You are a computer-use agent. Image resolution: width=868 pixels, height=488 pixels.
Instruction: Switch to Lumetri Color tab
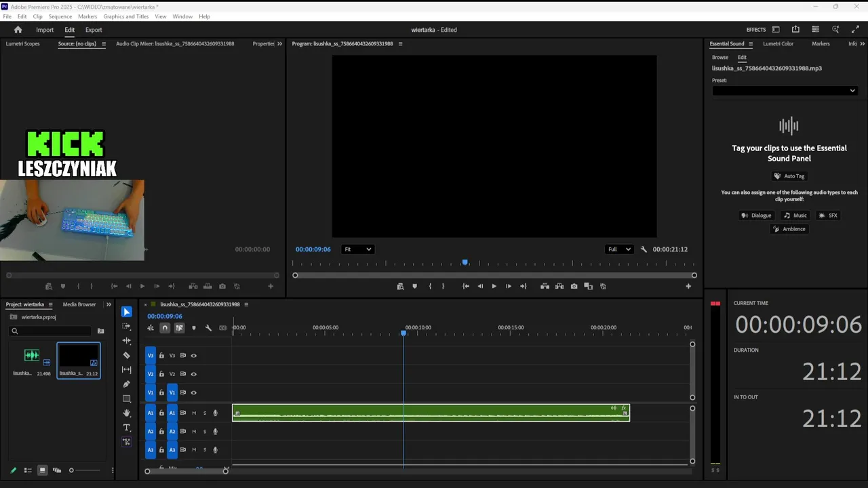(778, 43)
